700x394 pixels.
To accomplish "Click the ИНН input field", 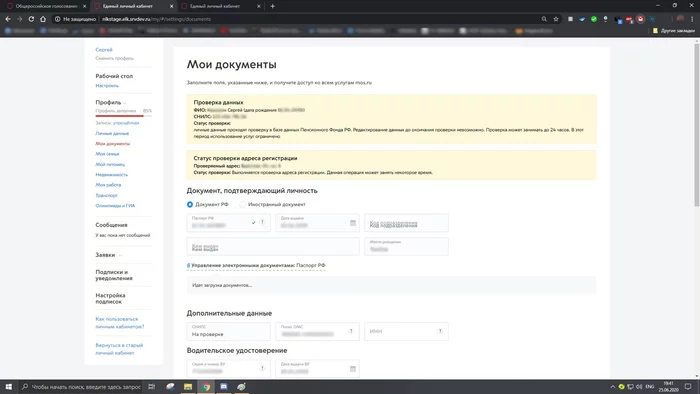I will (x=406, y=332).
